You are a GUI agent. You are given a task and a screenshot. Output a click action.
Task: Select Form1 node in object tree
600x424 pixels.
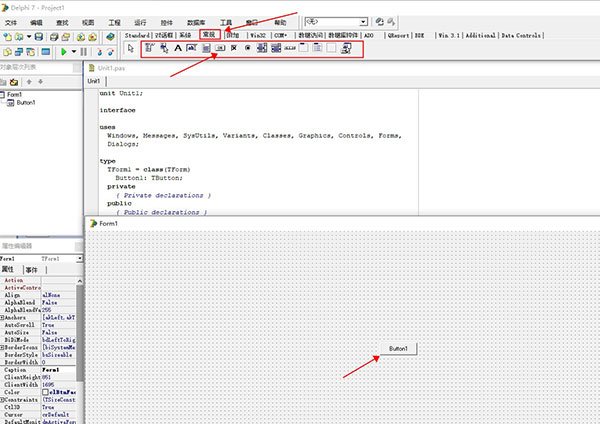point(14,95)
